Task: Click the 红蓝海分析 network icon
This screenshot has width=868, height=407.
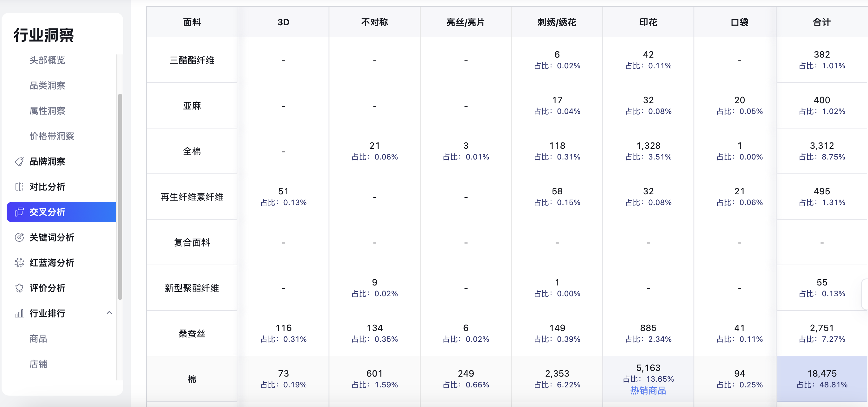Action: 19,263
